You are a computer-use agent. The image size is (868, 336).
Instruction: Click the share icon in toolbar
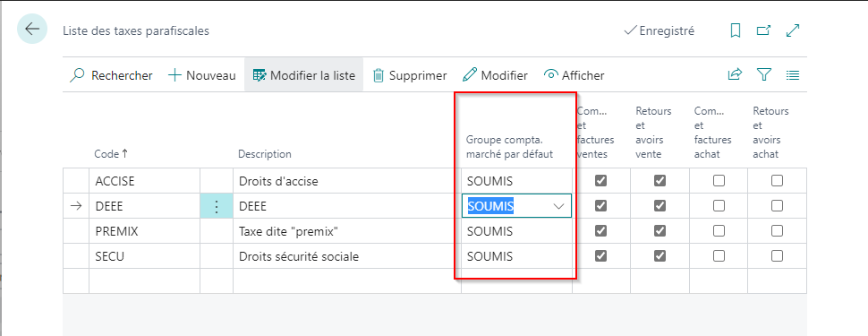(735, 75)
